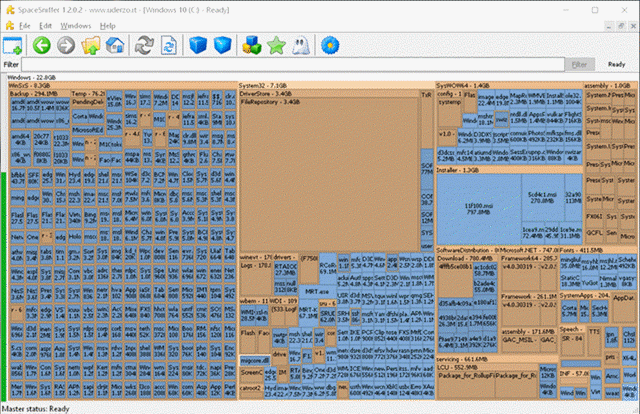
Task: Select the GAC_MSIL folder block
Action: click(x=520, y=344)
